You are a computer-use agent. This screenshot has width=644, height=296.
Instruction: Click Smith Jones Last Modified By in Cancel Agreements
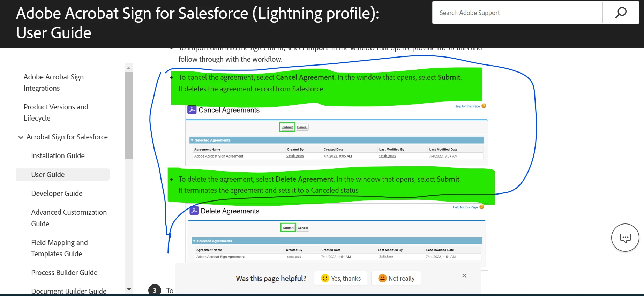pyautogui.click(x=387, y=156)
